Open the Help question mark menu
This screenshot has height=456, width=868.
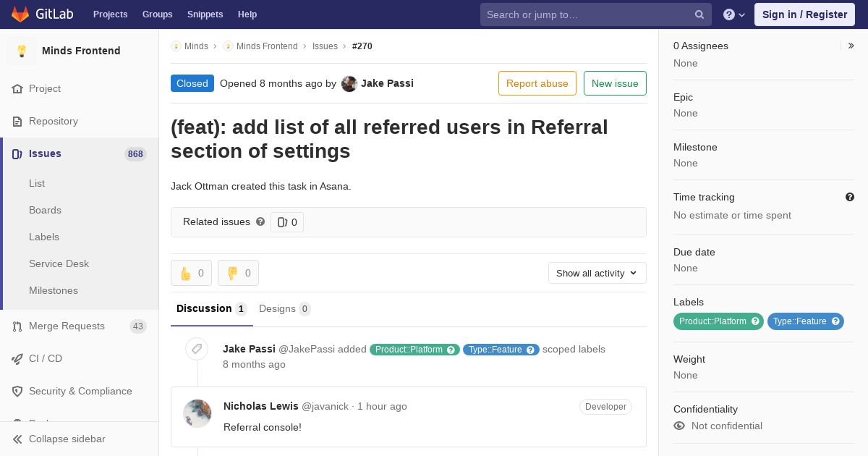(x=734, y=14)
